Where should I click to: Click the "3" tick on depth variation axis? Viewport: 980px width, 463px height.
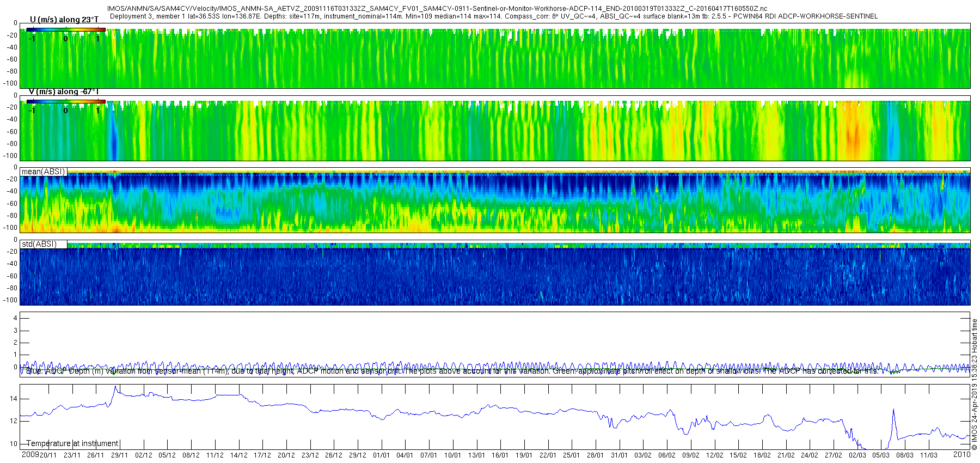point(15,331)
